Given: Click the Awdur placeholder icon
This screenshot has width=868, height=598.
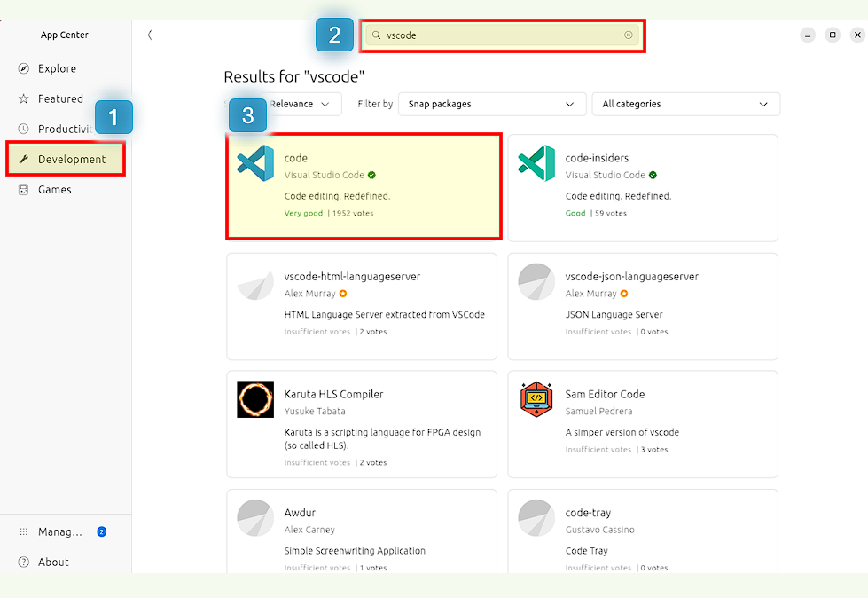Looking at the screenshot, I should click(255, 518).
